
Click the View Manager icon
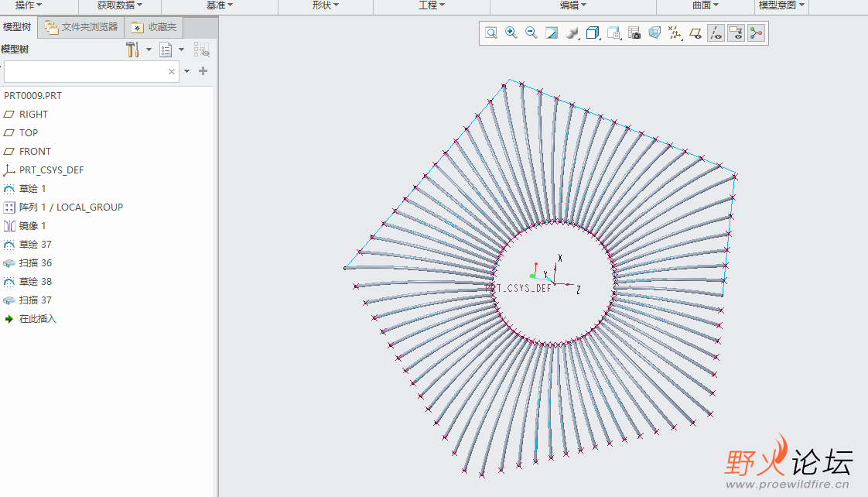click(613, 33)
